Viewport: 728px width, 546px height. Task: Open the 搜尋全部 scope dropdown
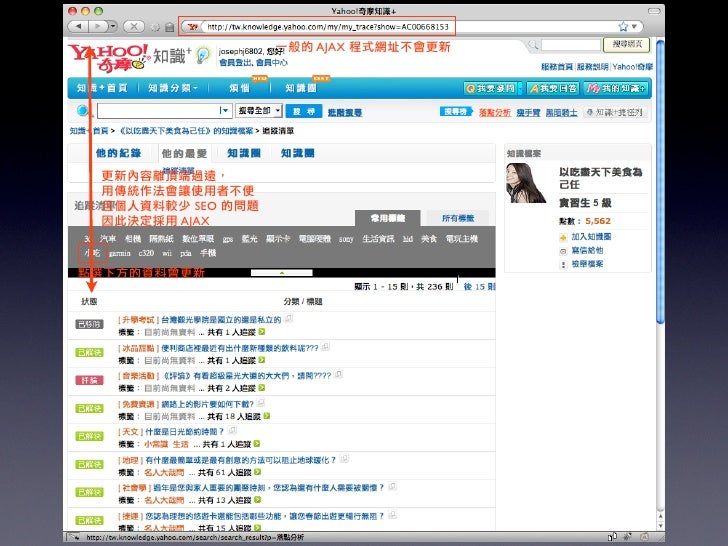[x=259, y=110]
